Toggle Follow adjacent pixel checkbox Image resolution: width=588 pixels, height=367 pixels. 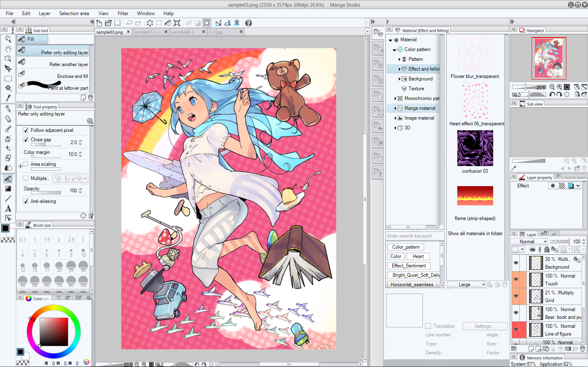(26, 130)
